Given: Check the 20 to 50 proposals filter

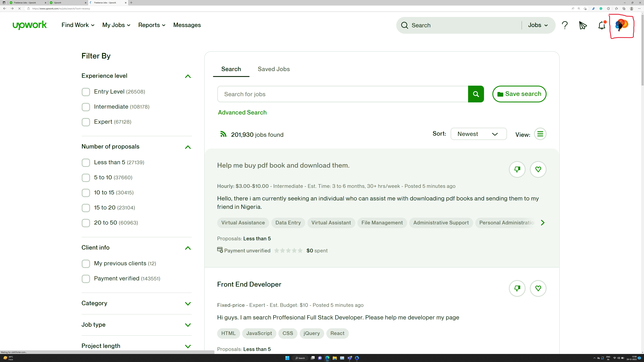Looking at the screenshot, I should pos(86,223).
